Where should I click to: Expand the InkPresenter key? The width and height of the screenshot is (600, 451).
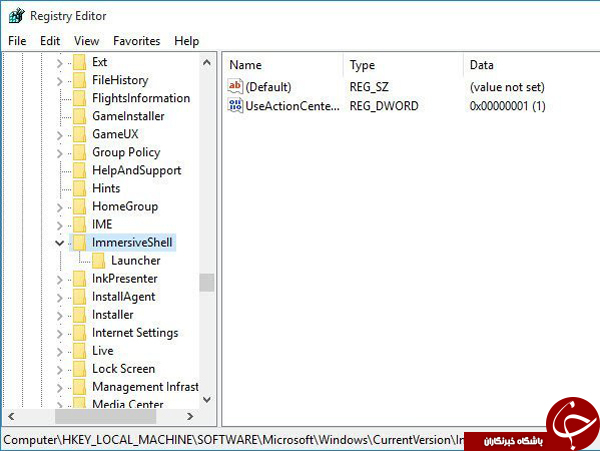point(59,279)
